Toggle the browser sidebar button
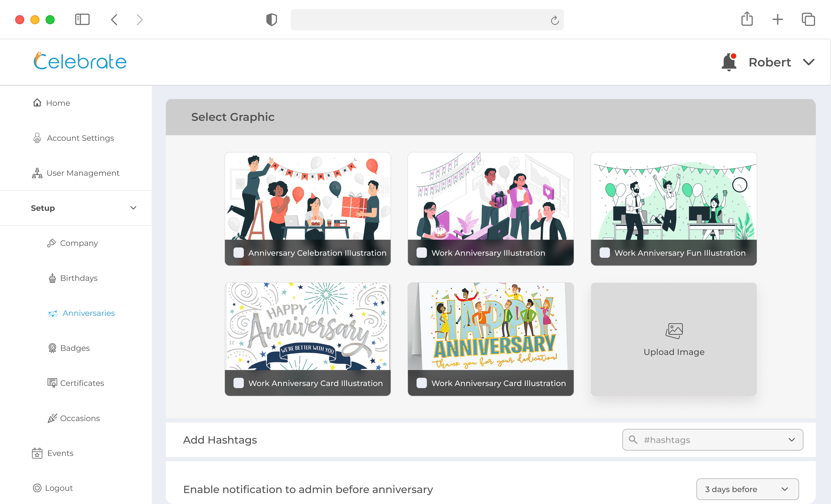The width and height of the screenshot is (831, 504). tap(82, 19)
